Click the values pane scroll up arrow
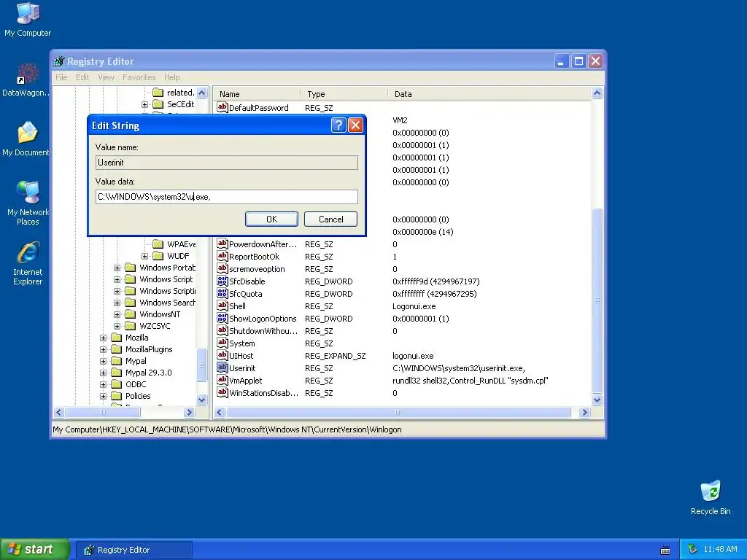This screenshot has height=560, width=747. 597,93
